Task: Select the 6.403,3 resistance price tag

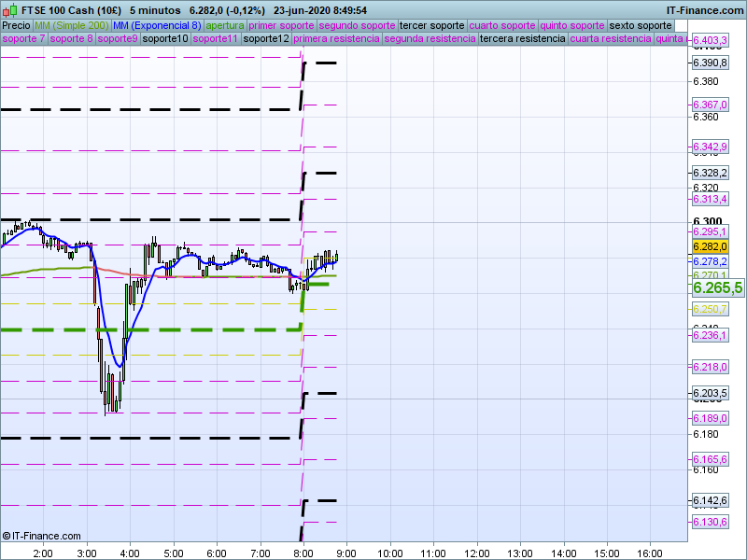Action: click(x=711, y=40)
